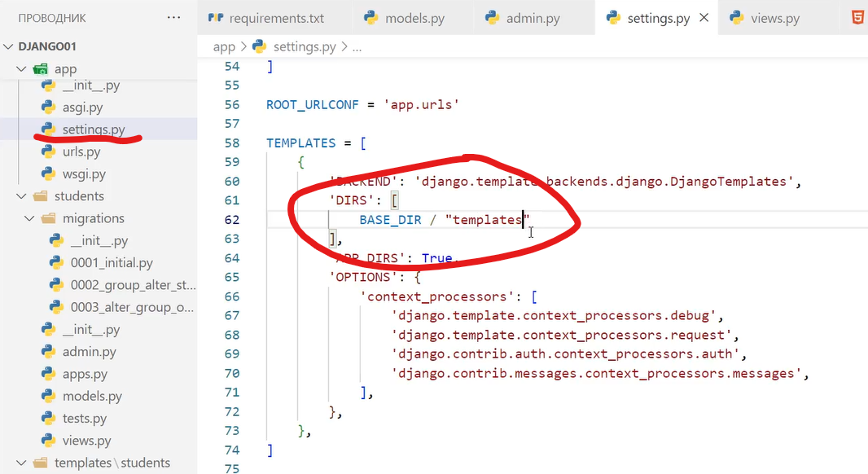Click the Python icon beside tests.py
The image size is (868, 474).
coord(49,419)
